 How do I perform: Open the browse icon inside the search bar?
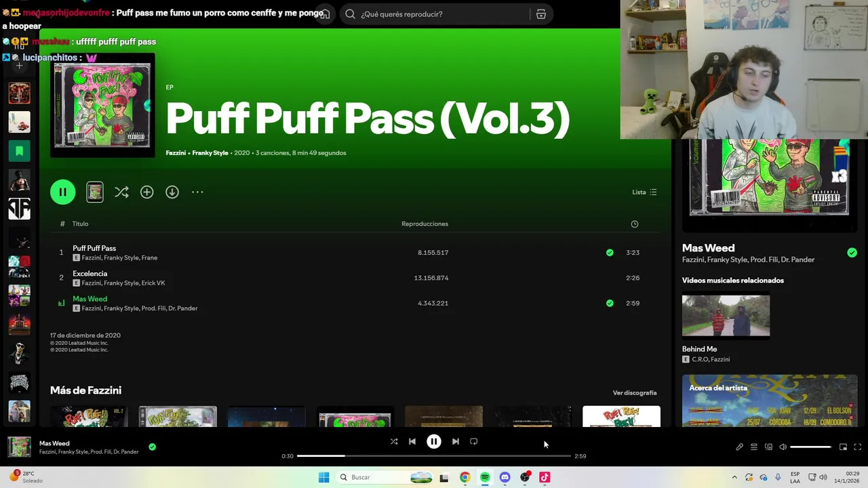[x=541, y=14]
